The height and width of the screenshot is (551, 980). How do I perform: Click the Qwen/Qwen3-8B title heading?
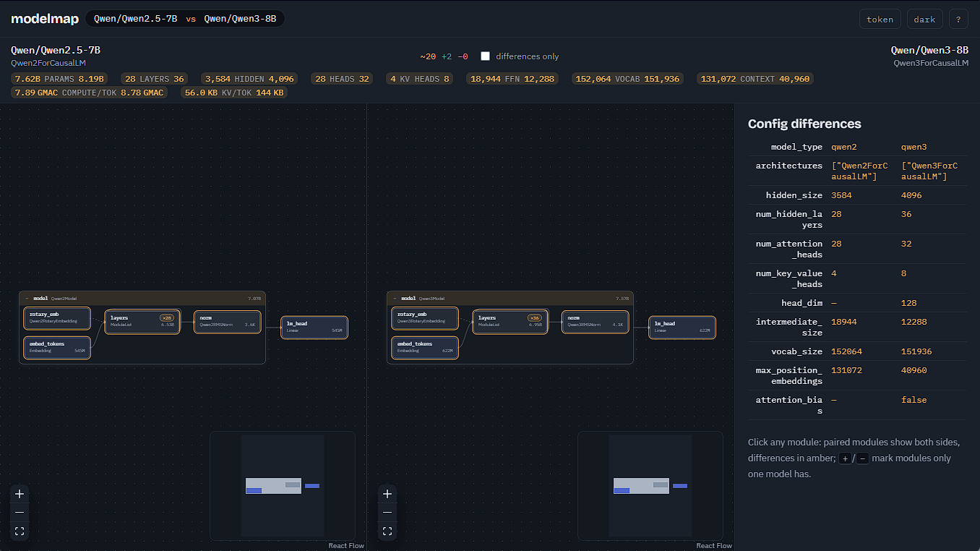929,50
